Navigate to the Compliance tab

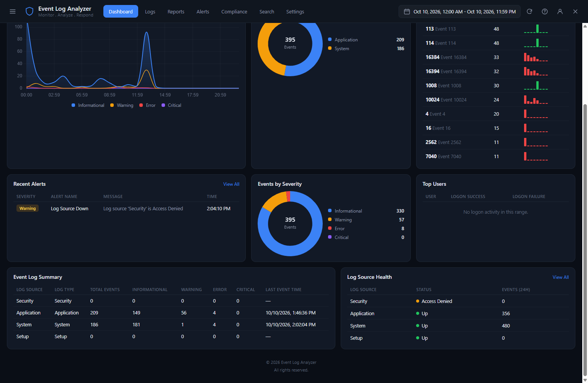click(x=234, y=11)
